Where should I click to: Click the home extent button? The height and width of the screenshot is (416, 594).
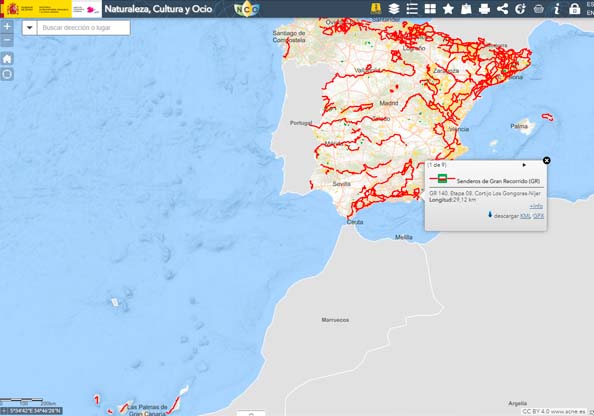[7, 59]
